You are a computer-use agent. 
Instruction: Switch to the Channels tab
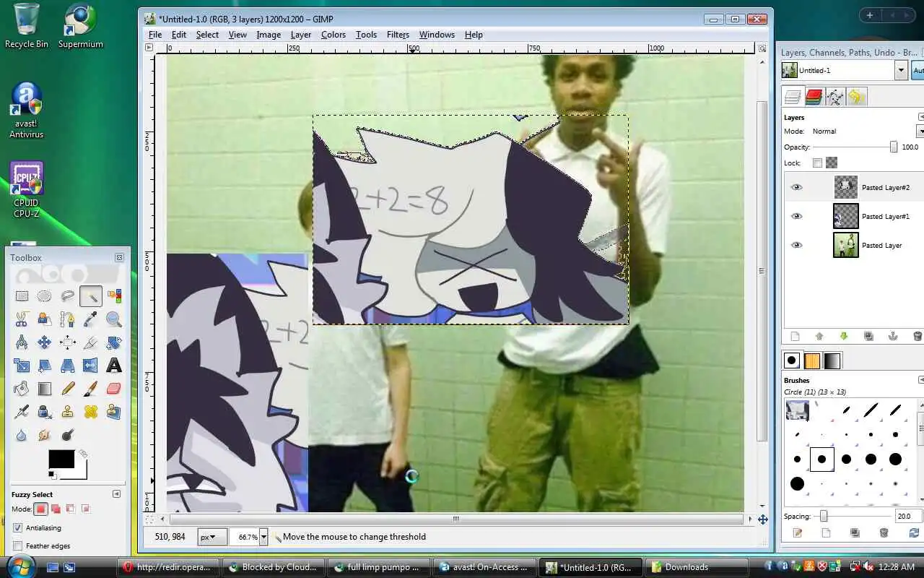pyautogui.click(x=814, y=97)
